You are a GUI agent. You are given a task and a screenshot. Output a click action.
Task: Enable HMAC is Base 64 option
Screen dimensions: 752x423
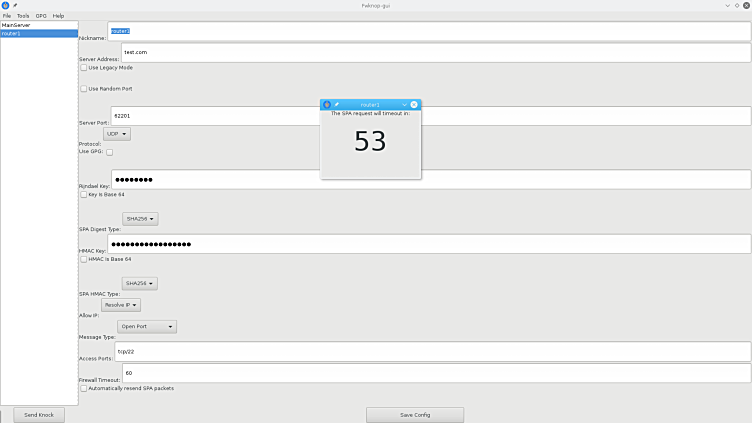tap(83, 259)
